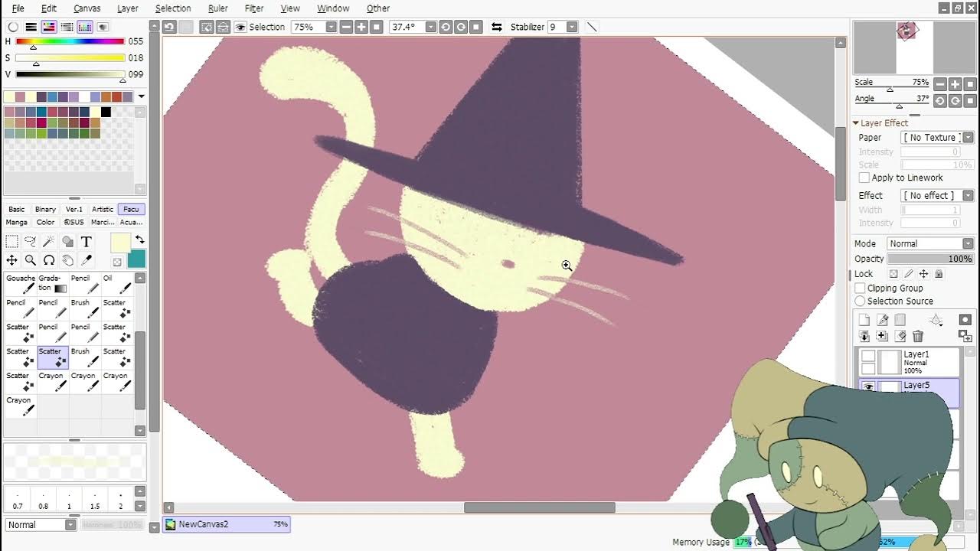Image resolution: width=980 pixels, height=551 pixels.
Task: Toggle the Selection visibility eye in toolbar
Action: click(x=240, y=27)
